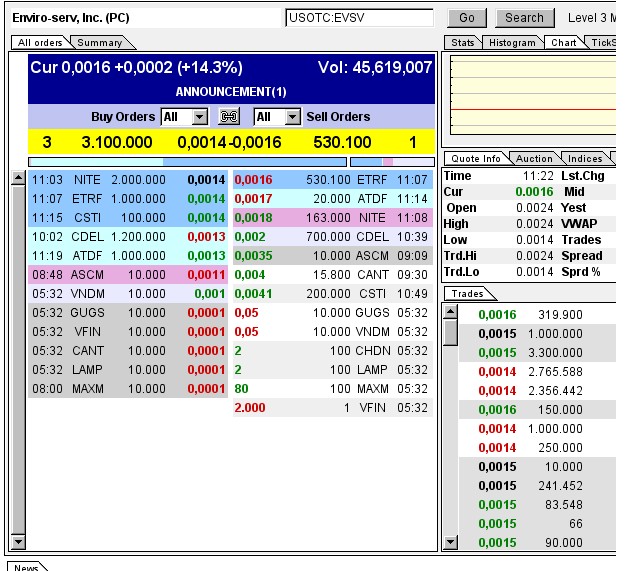Select ETRF sell order 530.100 row
The height and width of the screenshot is (571, 626).
point(333,180)
